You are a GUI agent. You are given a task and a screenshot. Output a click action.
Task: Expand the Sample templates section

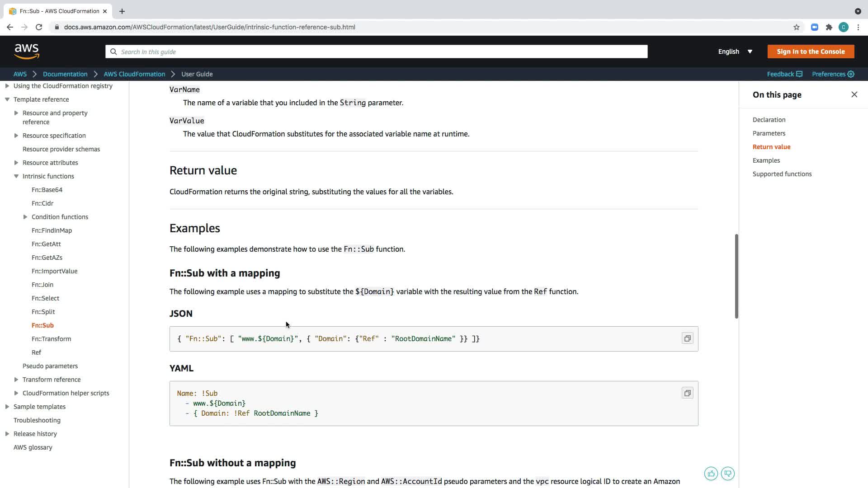pyautogui.click(x=7, y=407)
